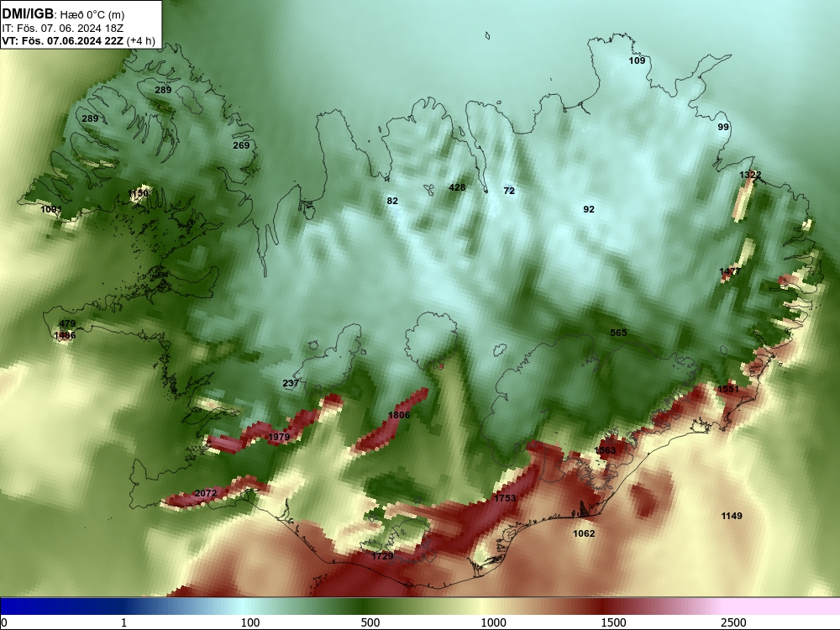Click the 1150 map value label
This screenshot has height=630, width=840.
(x=139, y=193)
